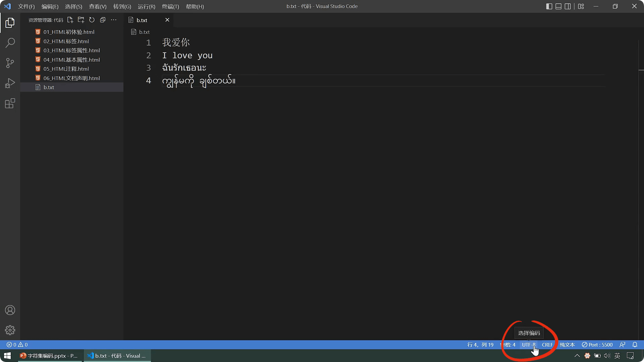
Task: Toggle the secondary sidebar layout button
Action: tap(568, 6)
